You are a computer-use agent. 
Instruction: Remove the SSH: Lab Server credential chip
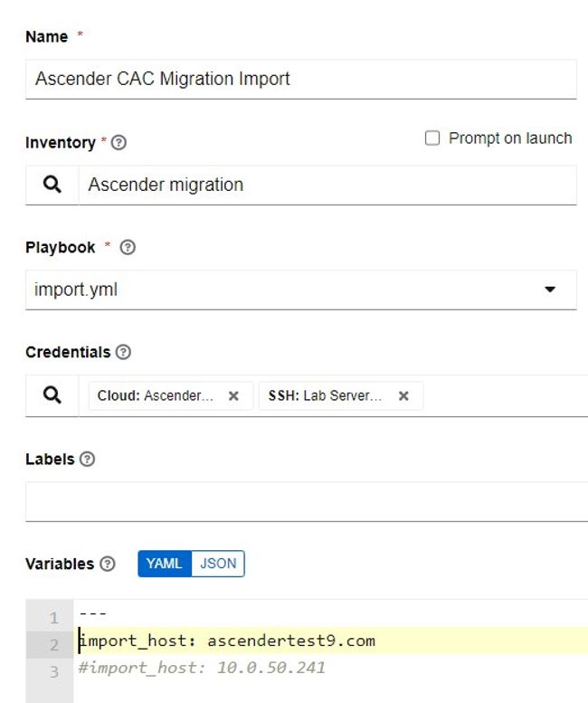coord(403,396)
